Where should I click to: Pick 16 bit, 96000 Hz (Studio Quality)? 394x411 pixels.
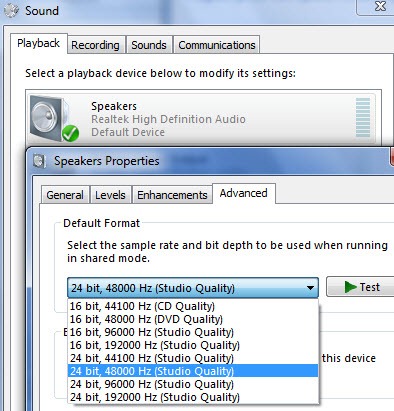point(193,332)
